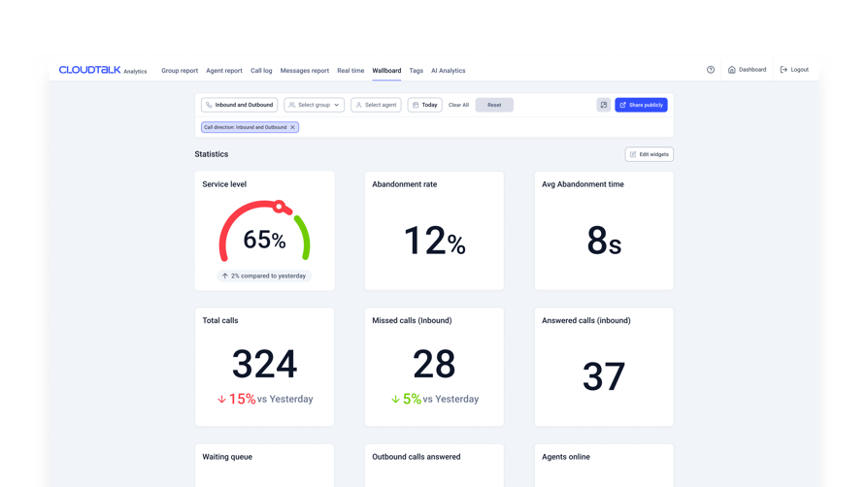The height and width of the screenshot is (487, 868).
Task: Click the Logout link
Action: coord(794,70)
